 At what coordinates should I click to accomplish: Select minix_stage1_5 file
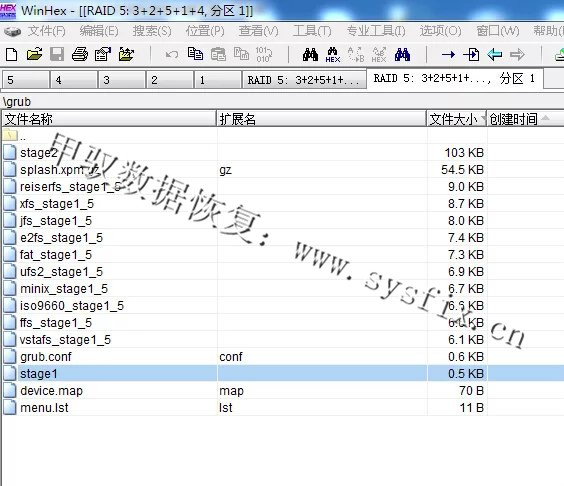click(64, 289)
